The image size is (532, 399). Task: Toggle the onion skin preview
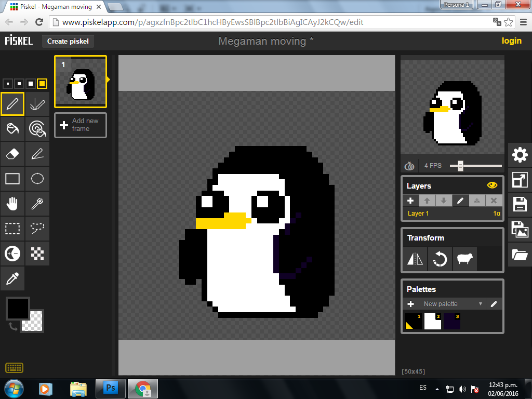point(409,165)
